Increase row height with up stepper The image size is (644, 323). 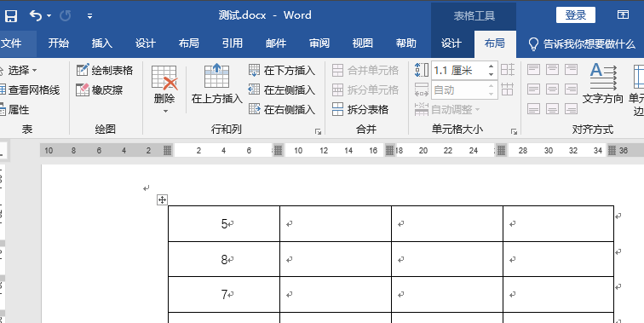pos(492,66)
